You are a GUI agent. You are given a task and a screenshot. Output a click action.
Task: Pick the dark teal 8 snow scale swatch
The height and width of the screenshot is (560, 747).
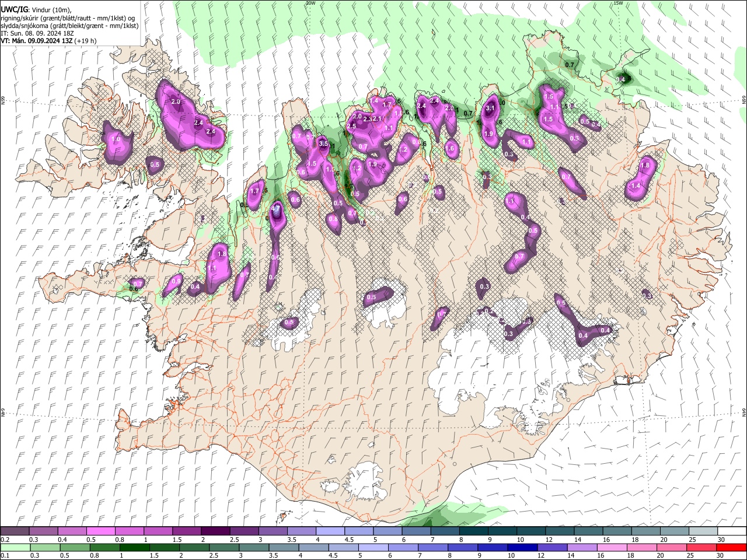tap(473, 531)
